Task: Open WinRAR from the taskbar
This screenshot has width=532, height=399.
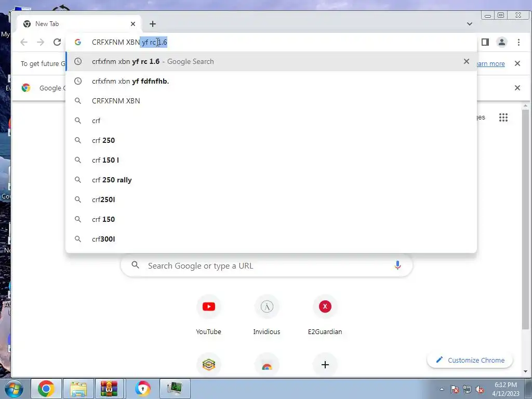Action: [x=109, y=389]
